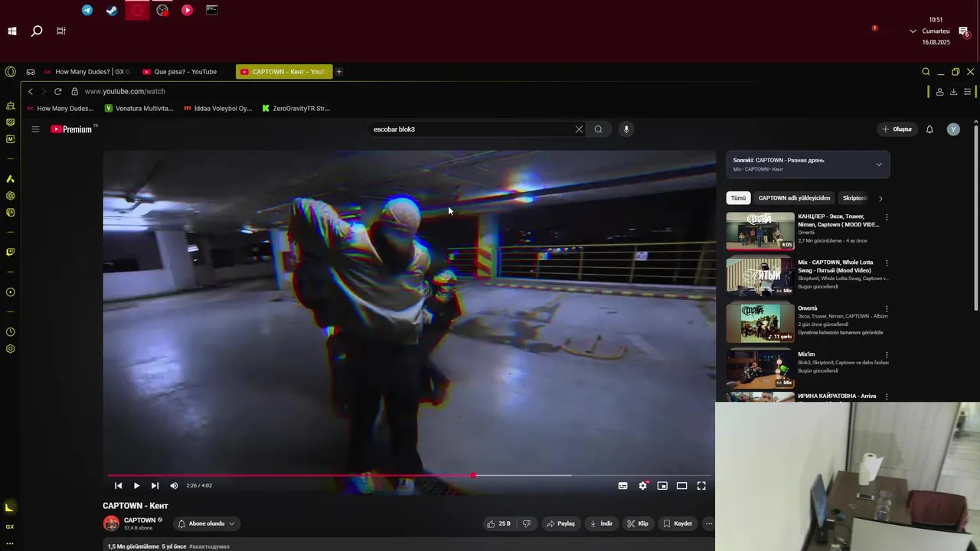The width and height of the screenshot is (980, 551).
Task: Open Twitch in Opera sidebar
Action: (x=10, y=252)
